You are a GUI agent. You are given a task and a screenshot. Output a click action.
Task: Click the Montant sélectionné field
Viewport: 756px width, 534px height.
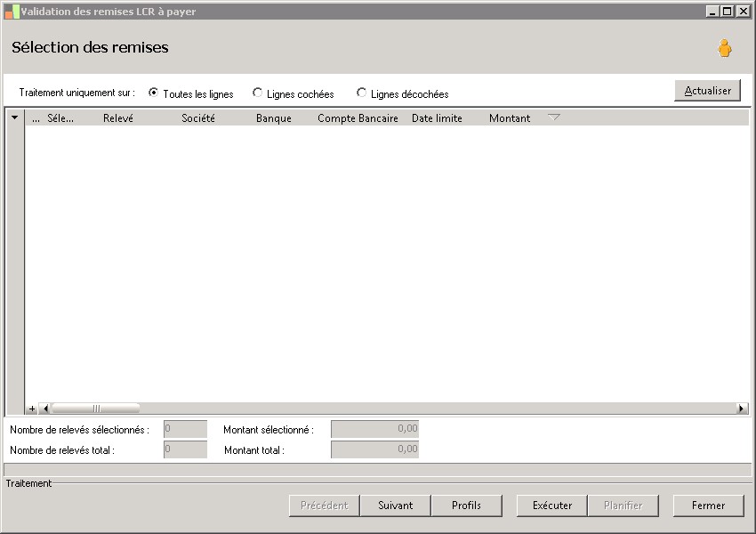[x=374, y=429]
